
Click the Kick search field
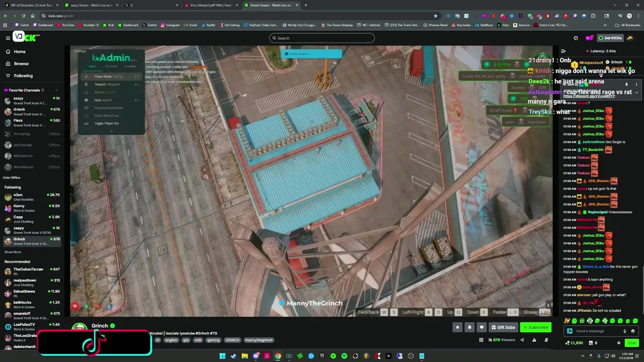tap(322, 38)
